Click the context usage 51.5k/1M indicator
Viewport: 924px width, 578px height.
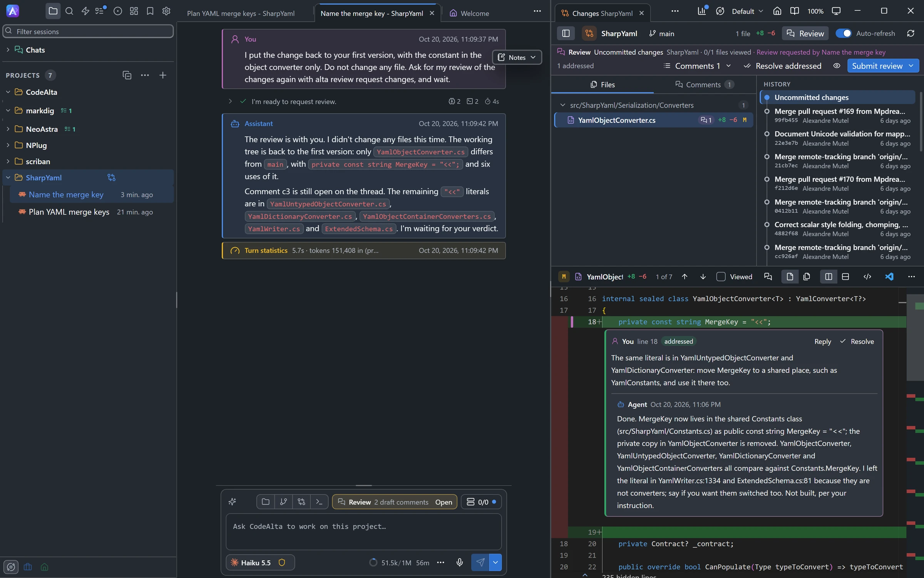(390, 563)
